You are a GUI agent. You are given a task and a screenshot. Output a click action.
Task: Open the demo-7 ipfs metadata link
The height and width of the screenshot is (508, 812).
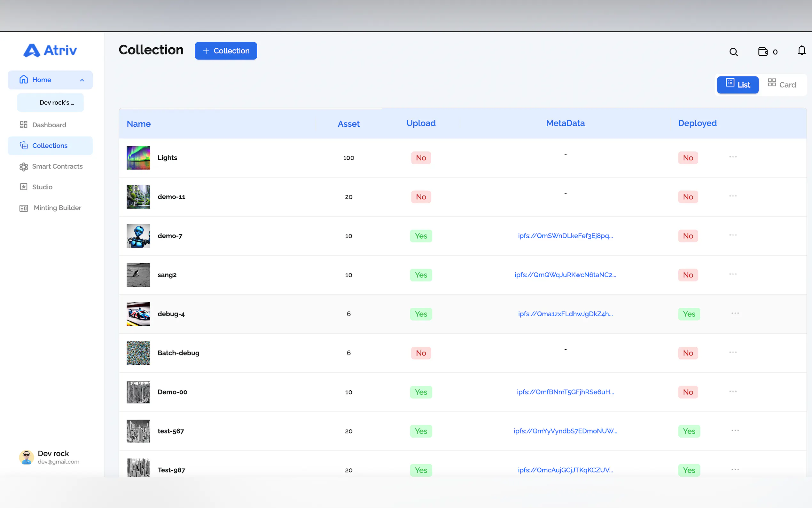(565, 235)
